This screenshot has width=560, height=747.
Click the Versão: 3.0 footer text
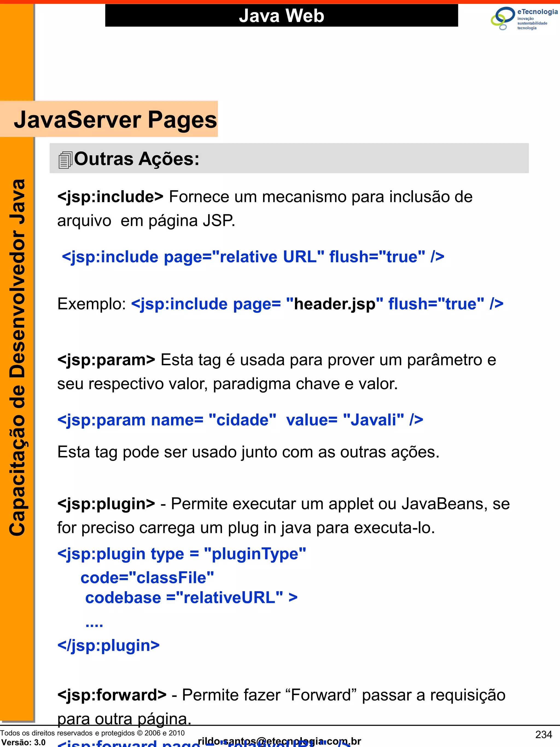(23, 742)
